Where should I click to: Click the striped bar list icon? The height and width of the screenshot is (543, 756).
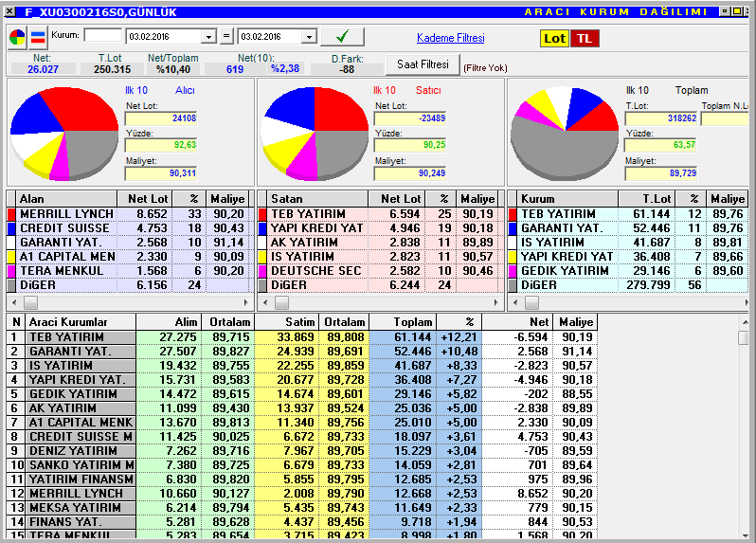[x=38, y=37]
